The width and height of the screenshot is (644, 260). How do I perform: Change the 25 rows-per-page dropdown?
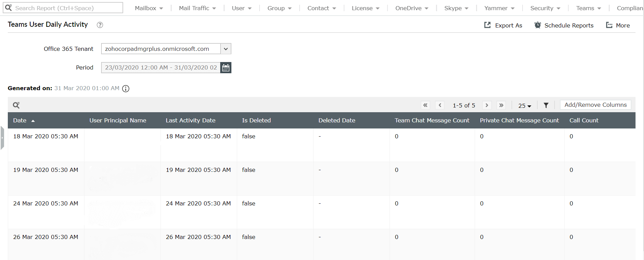click(525, 106)
